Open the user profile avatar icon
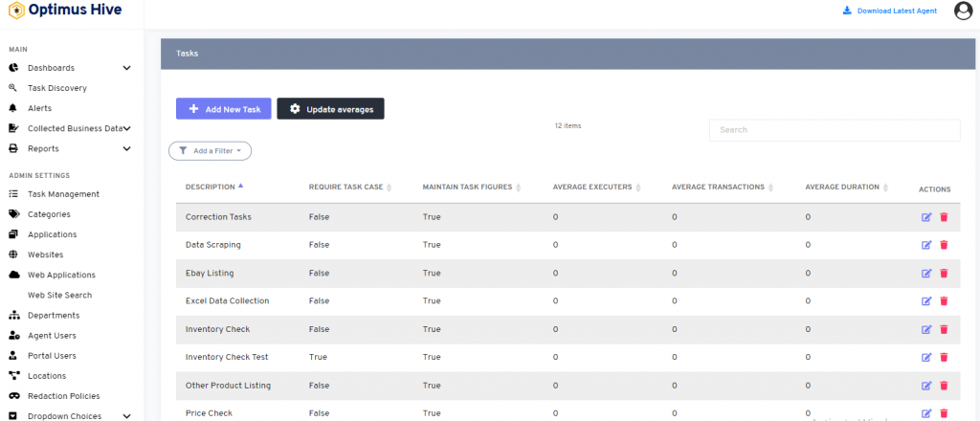 pyautogui.click(x=963, y=11)
